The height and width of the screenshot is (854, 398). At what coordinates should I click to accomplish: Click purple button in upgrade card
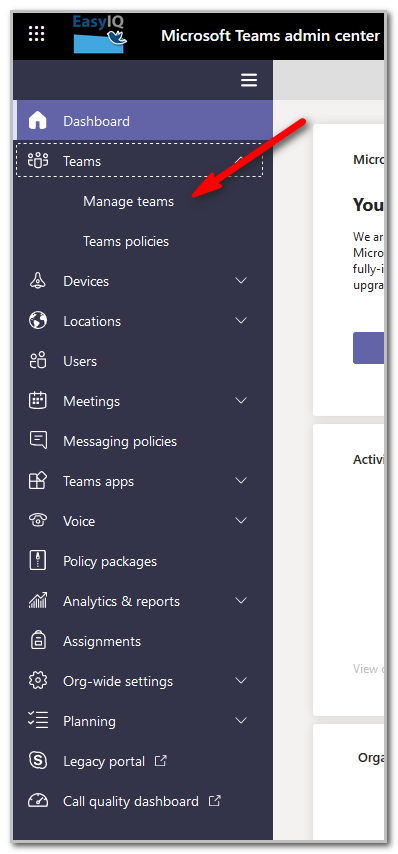(x=369, y=347)
